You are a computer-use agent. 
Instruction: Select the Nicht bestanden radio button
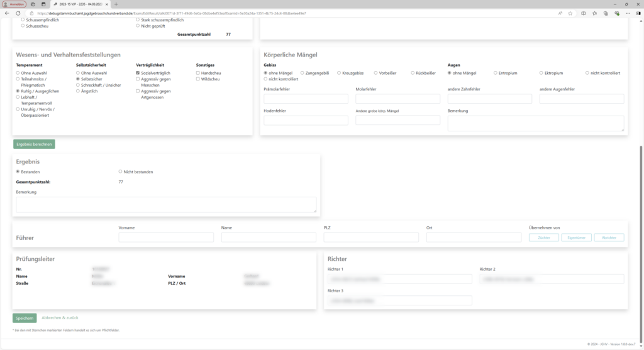pyautogui.click(x=120, y=172)
